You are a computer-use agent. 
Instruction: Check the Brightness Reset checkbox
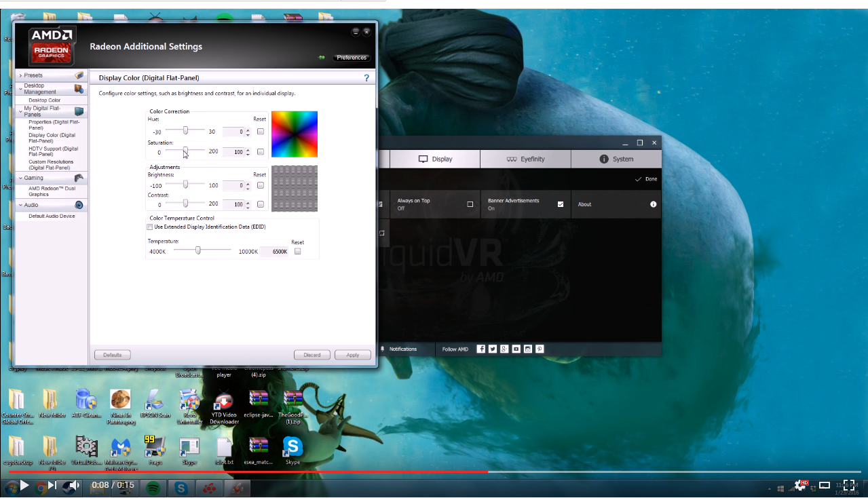click(261, 185)
